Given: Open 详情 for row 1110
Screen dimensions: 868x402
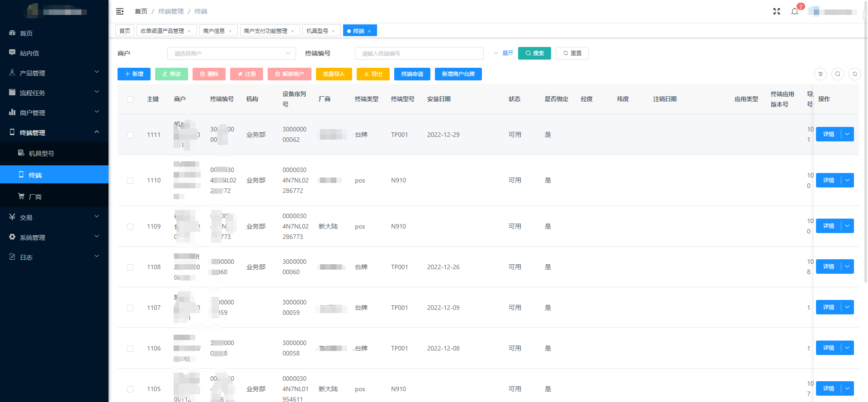Looking at the screenshot, I should point(828,180).
